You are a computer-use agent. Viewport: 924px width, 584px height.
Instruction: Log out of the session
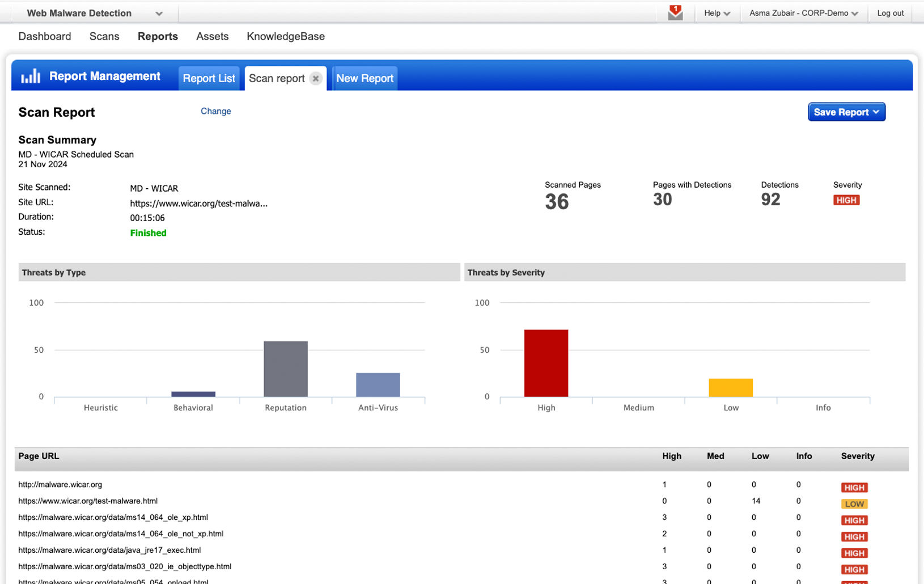point(890,13)
